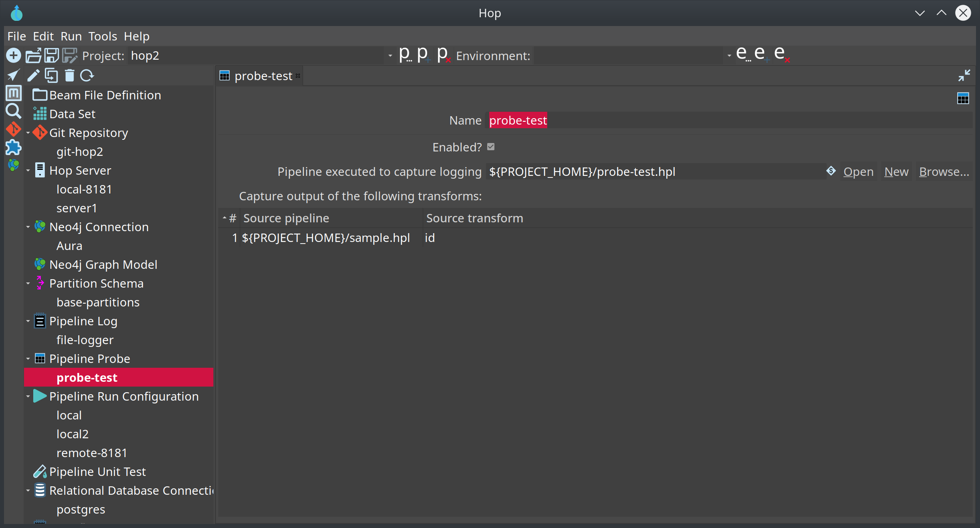
Task: Open the Project dropdown list
Action: (390, 56)
